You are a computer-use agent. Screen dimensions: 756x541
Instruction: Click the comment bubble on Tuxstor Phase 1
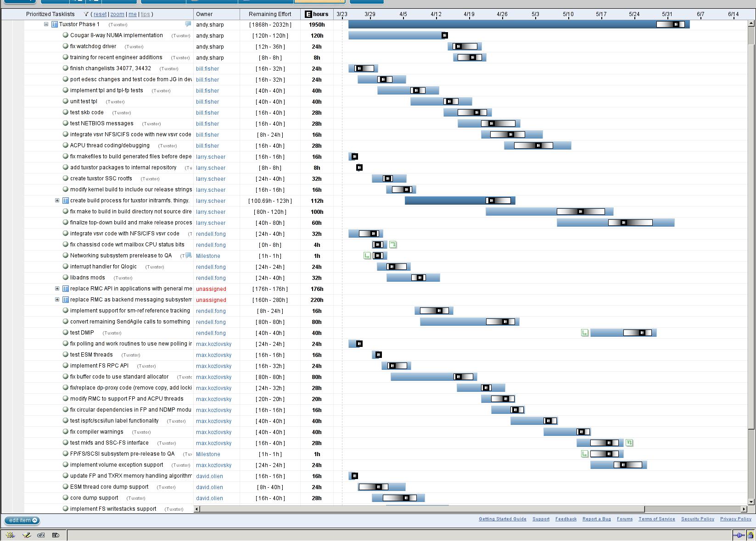click(x=188, y=24)
